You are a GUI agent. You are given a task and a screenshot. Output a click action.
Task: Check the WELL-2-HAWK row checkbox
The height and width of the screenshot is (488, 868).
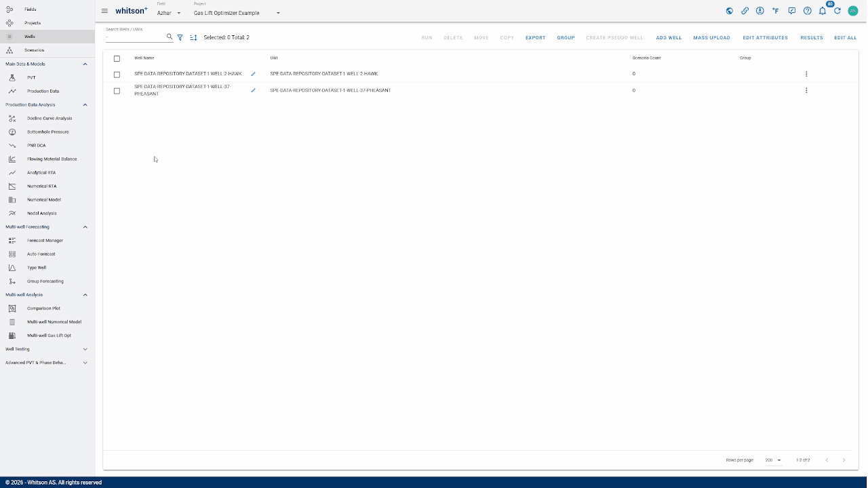(117, 75)
